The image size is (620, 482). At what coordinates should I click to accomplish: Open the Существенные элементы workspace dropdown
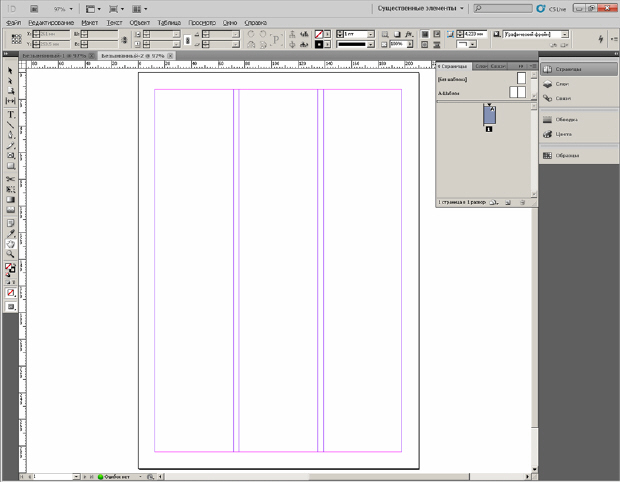pyautogui.click(x=420, y=8)
